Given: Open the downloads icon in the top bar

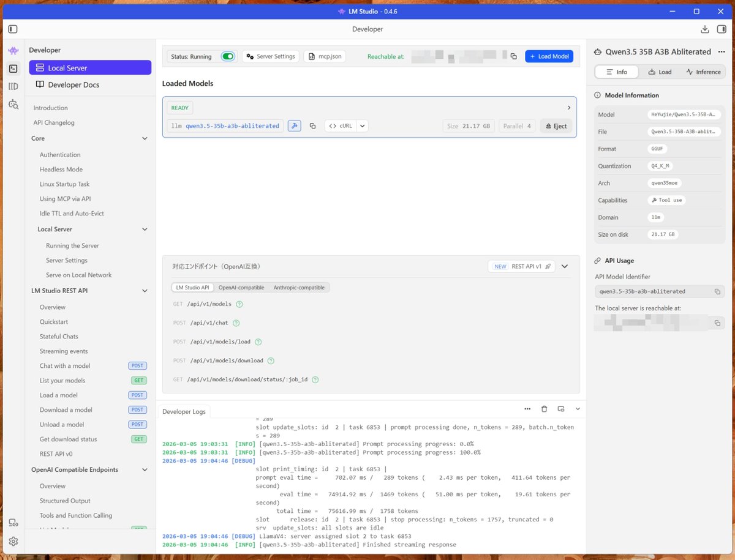Looking at the screenshot, I should pyautogui.click(x=705, y=29).
